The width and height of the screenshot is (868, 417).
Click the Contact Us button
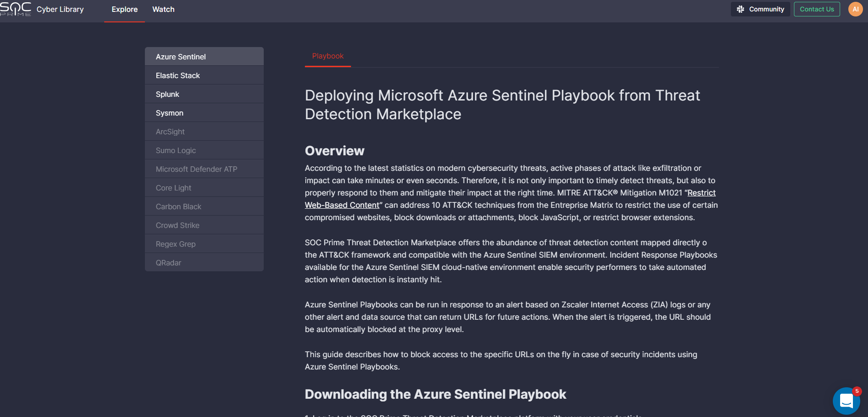817,9
